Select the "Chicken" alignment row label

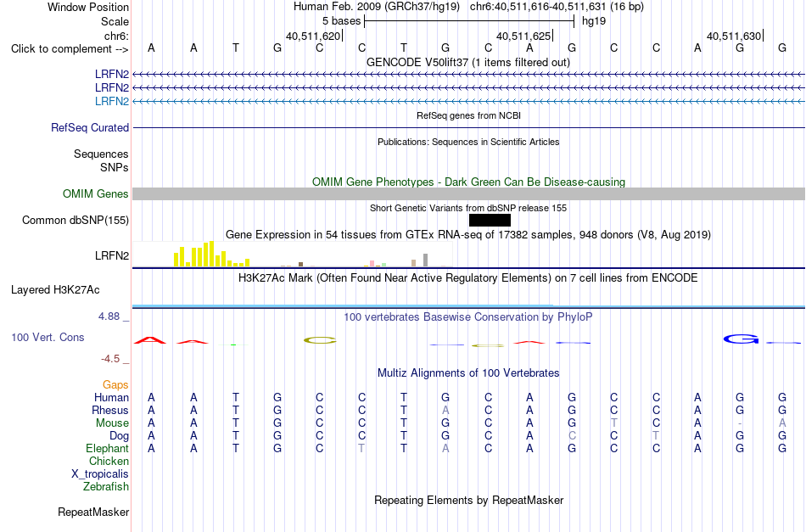109,461
